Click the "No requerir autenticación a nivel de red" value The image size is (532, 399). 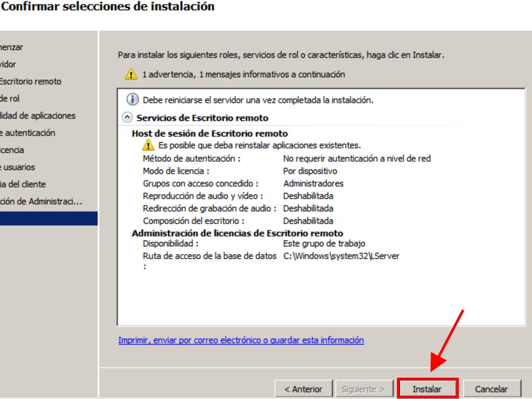356,158
